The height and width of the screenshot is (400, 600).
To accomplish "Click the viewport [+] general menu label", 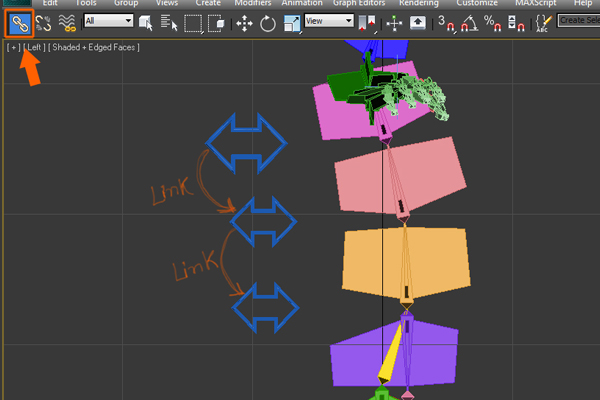I will pyautogui.click(x=13, y=47).
